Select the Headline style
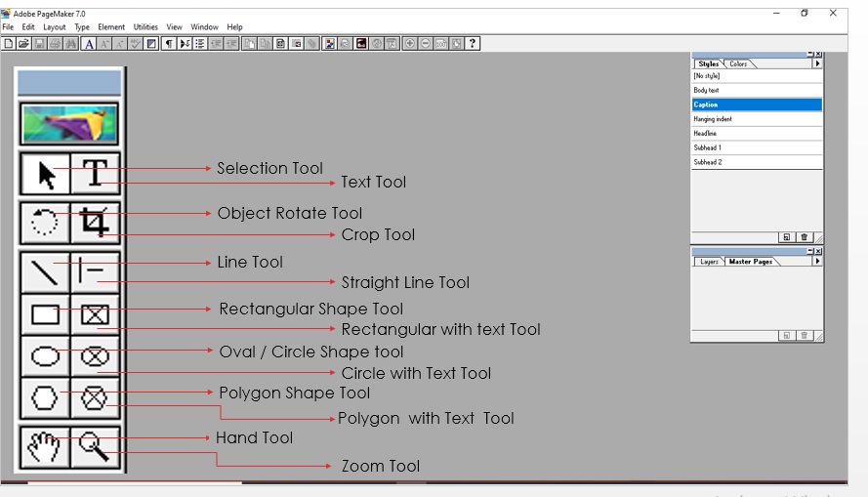This screenshot has width=868, height=497. click(x=757, y=134)
